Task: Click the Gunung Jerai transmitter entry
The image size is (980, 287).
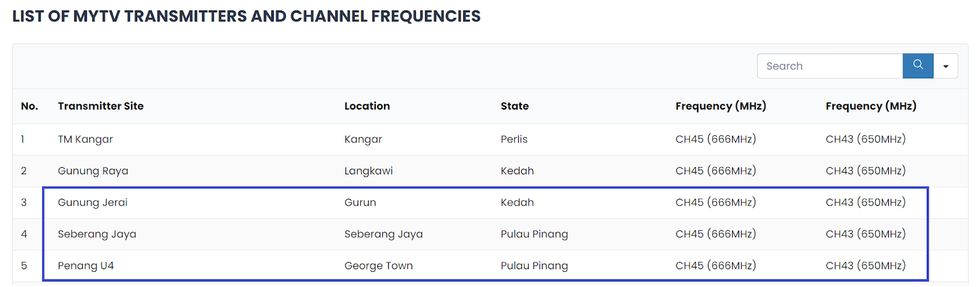Action: (x=92, y=203)
